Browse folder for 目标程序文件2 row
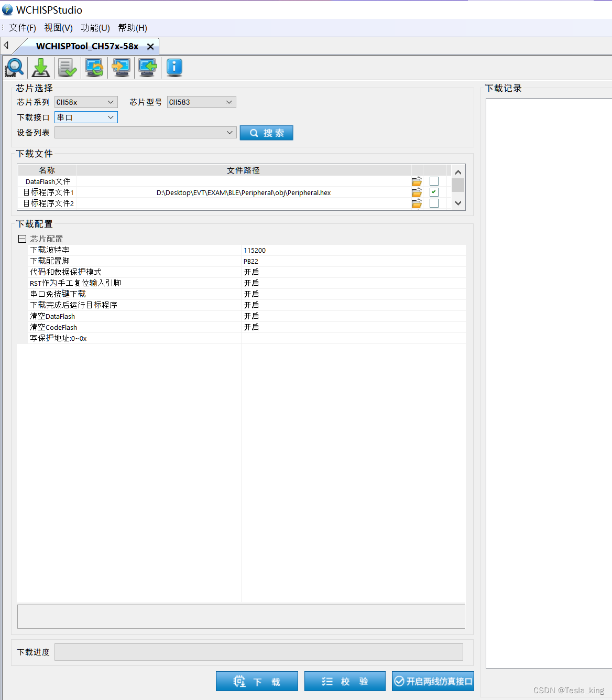 pyautogui.click(x=417, y=203)
